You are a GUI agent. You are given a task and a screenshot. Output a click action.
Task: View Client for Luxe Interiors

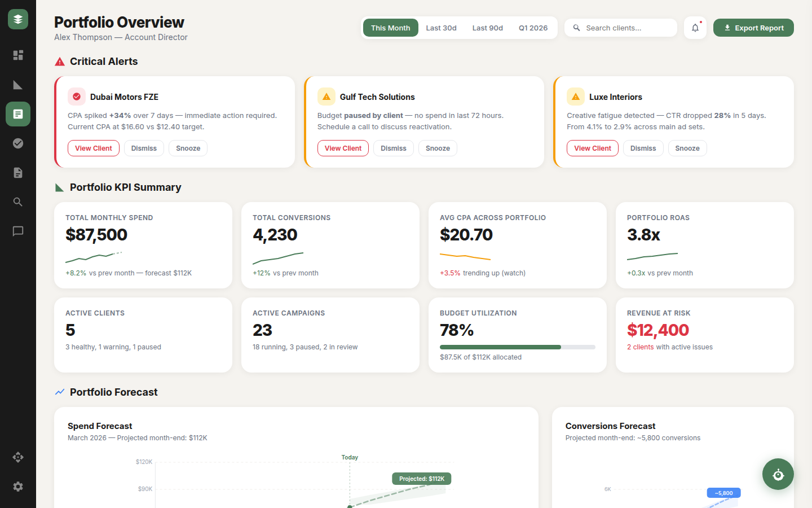tap(593, 148)
